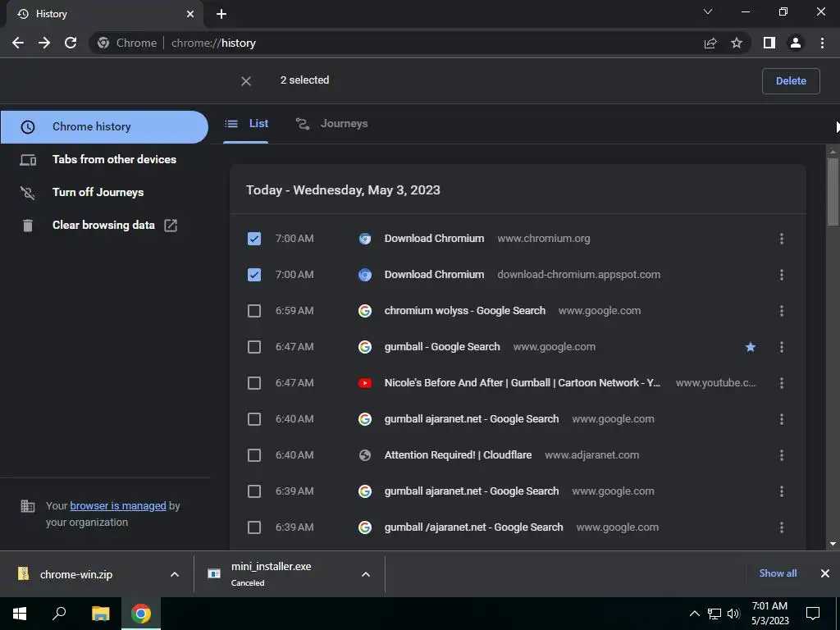Check the 6:40 AM gumball ajaranet.net search

point(254,419)
